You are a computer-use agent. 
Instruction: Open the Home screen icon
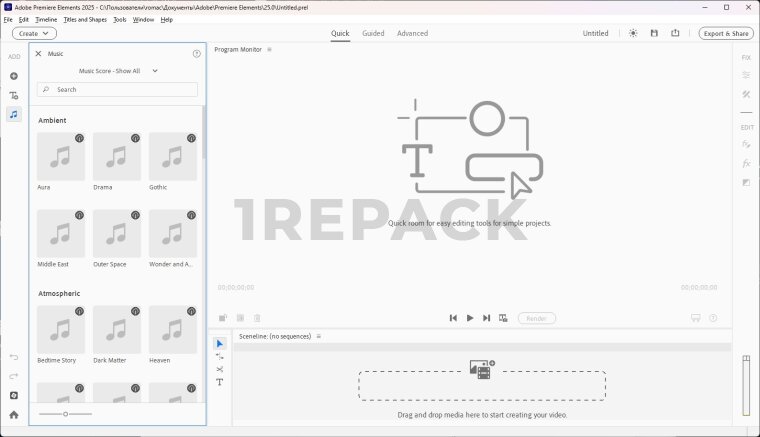(x=14, y=414)
